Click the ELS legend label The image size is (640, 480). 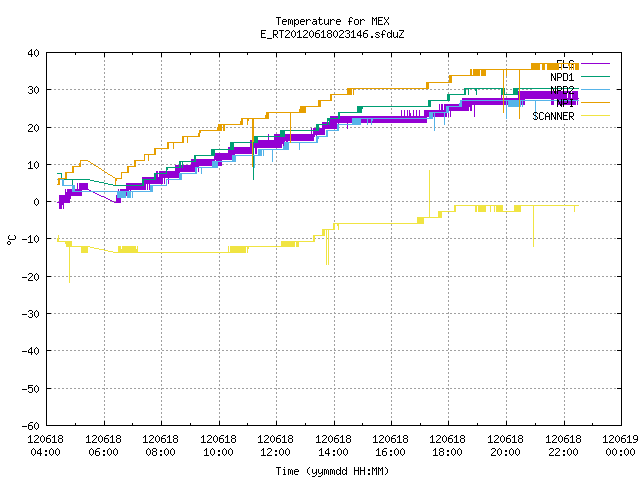tap(565, 64)
